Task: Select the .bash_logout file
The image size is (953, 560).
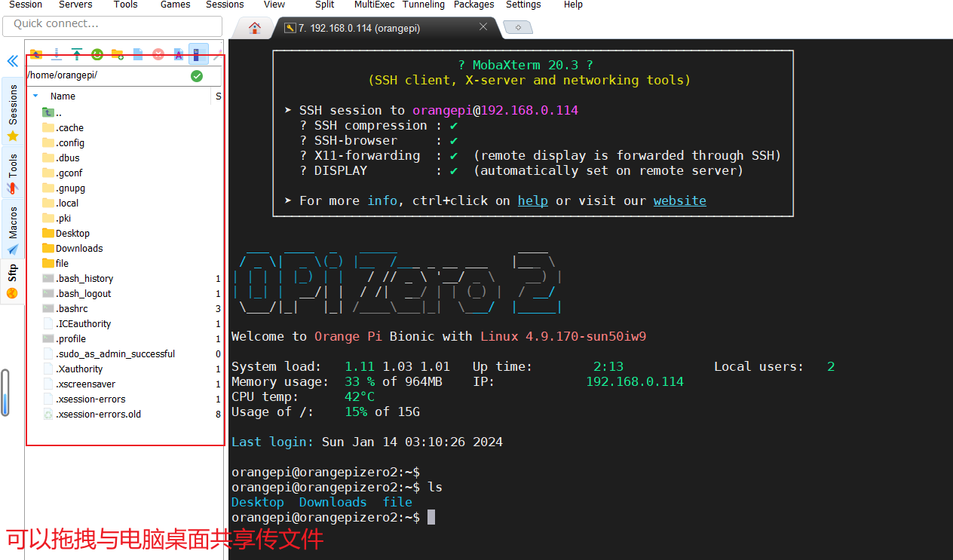Action: coord(77,293)
